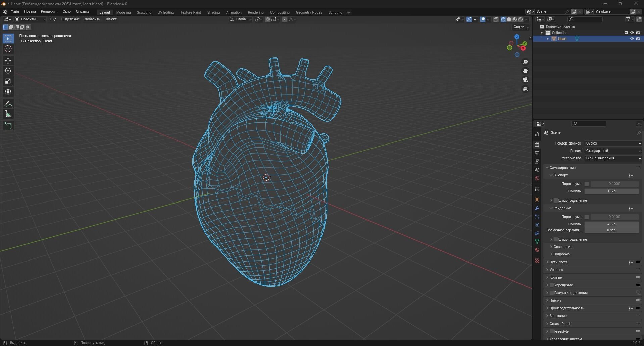The image size is (644, 346).
Task: Open the Объекты mode dropdown
Action: tap(30, 19)
